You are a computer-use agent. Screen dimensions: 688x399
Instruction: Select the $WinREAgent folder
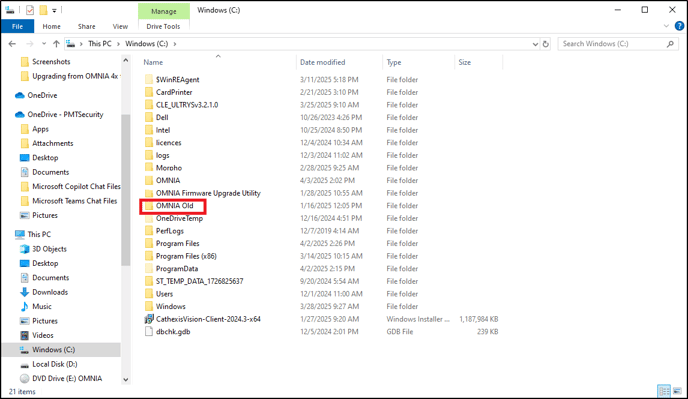pyautogui.click(x=177, y=79)
